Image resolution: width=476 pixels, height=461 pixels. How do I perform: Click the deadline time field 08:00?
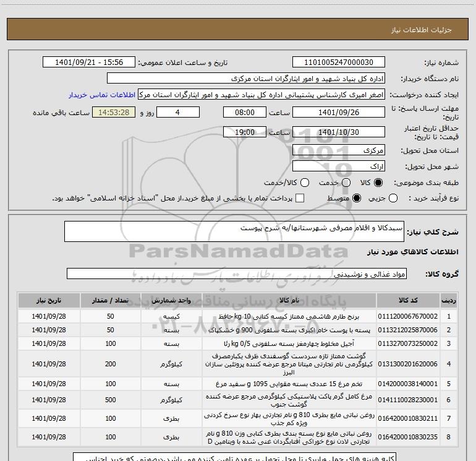click(245, 113)
